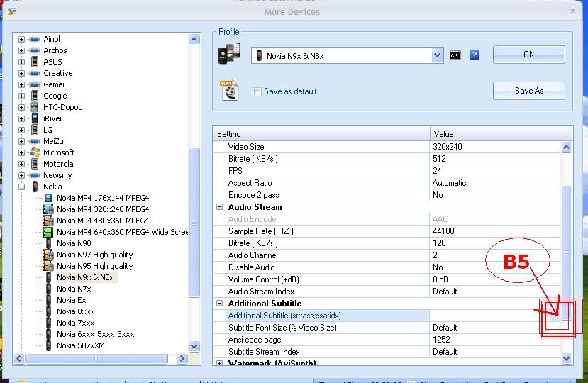Click the iRiver device icon
Screen dimensions: 588x383
(x=35, y=118)
